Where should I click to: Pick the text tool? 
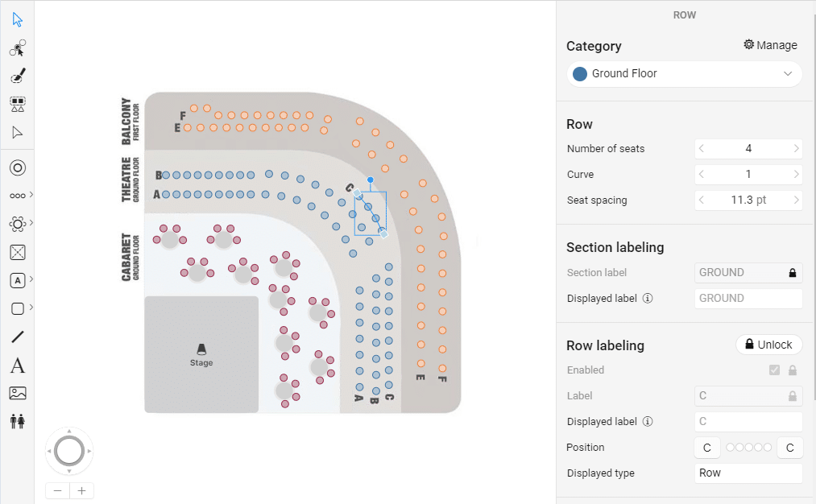(17, 366)
